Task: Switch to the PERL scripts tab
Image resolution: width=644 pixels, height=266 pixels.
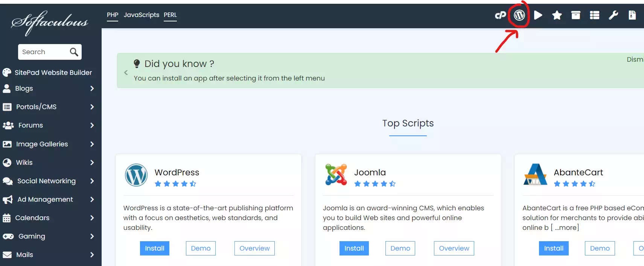Action: (x=170, y=15)
